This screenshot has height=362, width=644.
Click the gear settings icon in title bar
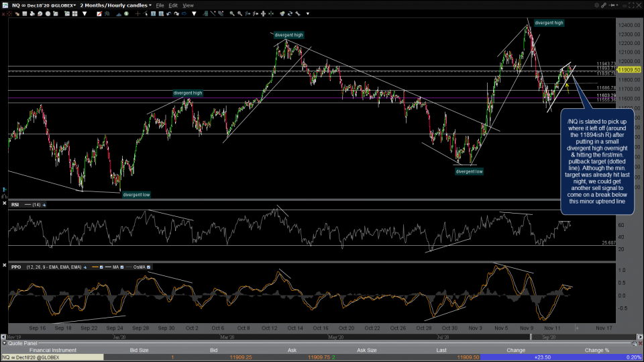pos(597,5)
